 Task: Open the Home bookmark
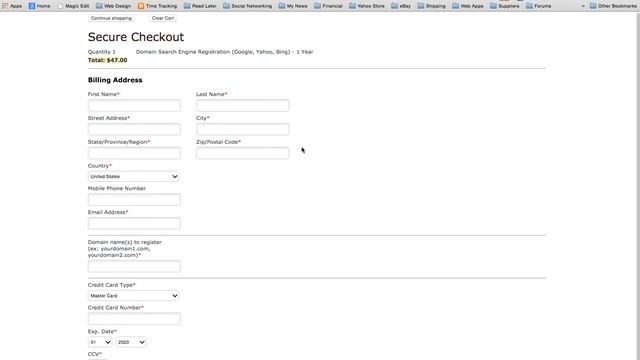click(x=40, y=6)
